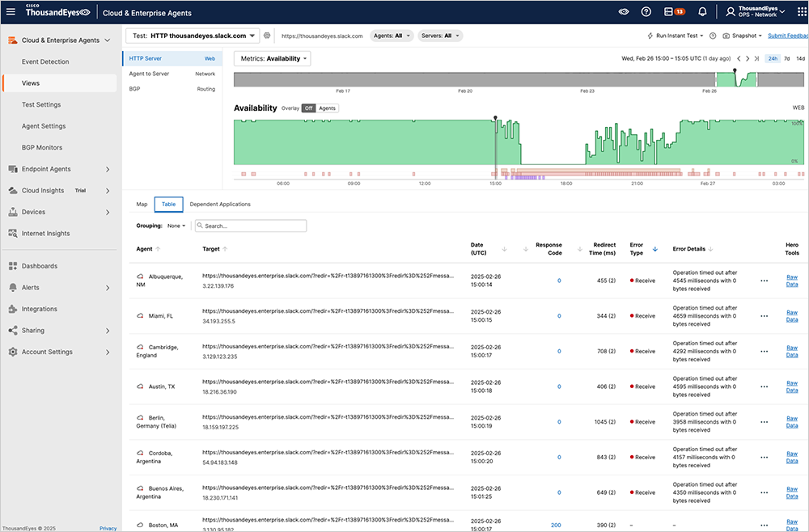Open the notifications bell icon
The width and height of the screenshot is (809, 532).
[702, 11]
